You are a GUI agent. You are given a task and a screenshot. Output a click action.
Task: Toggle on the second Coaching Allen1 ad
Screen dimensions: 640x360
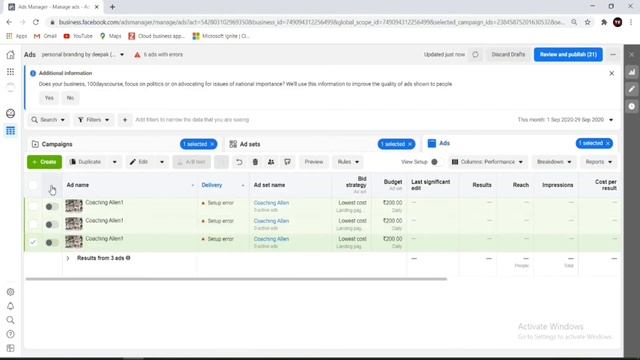point(51,224)
